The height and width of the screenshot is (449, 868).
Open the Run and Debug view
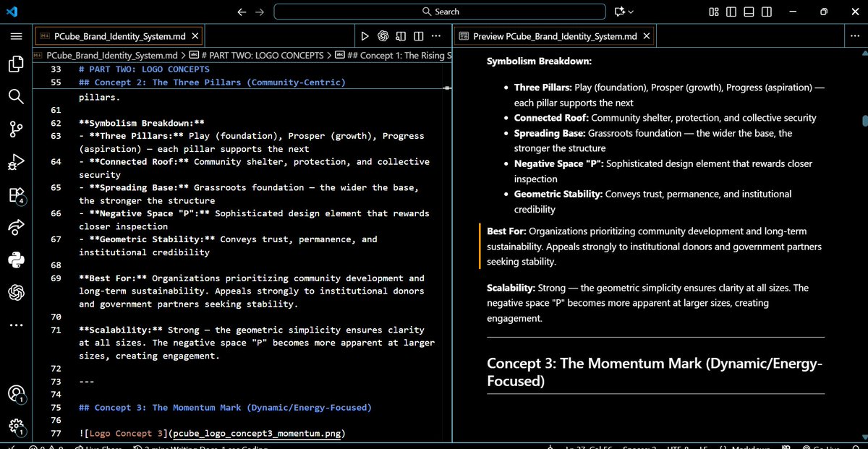tap(16, 162)
